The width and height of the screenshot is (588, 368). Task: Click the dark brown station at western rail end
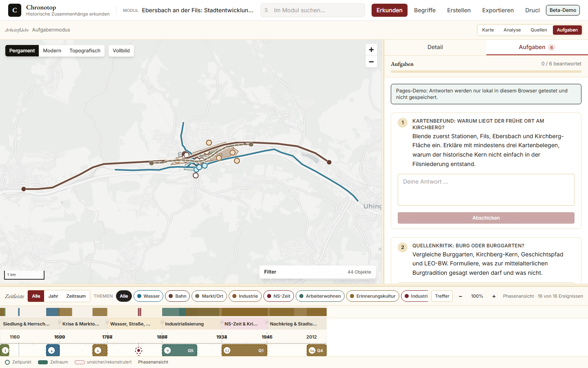click(x=24, y=189)
